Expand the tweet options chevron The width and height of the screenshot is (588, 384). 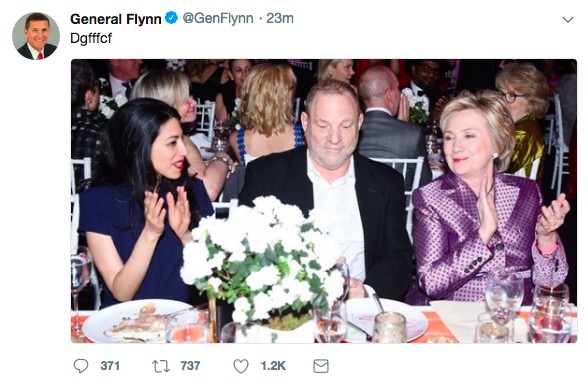click(x=568, y=20)
